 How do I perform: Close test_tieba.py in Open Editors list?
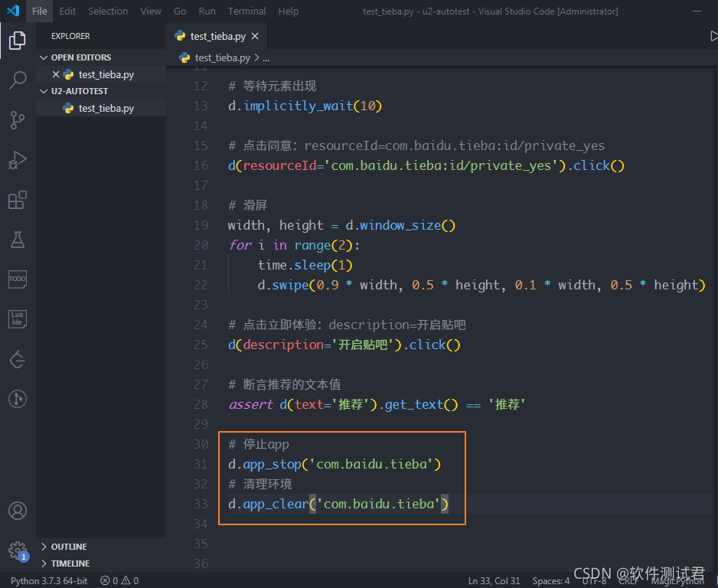56,74
